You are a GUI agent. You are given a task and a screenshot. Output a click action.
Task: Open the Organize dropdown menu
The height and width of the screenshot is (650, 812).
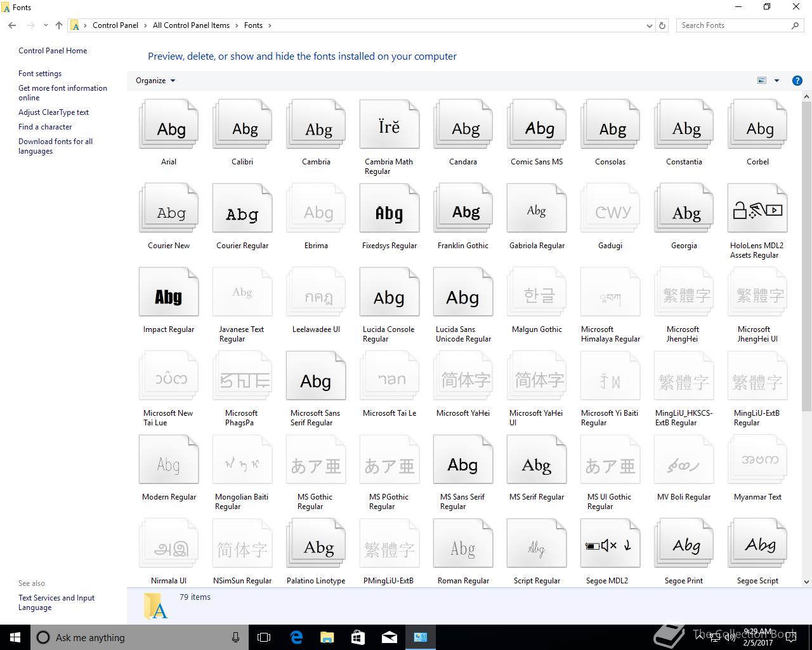pos(155,81)
